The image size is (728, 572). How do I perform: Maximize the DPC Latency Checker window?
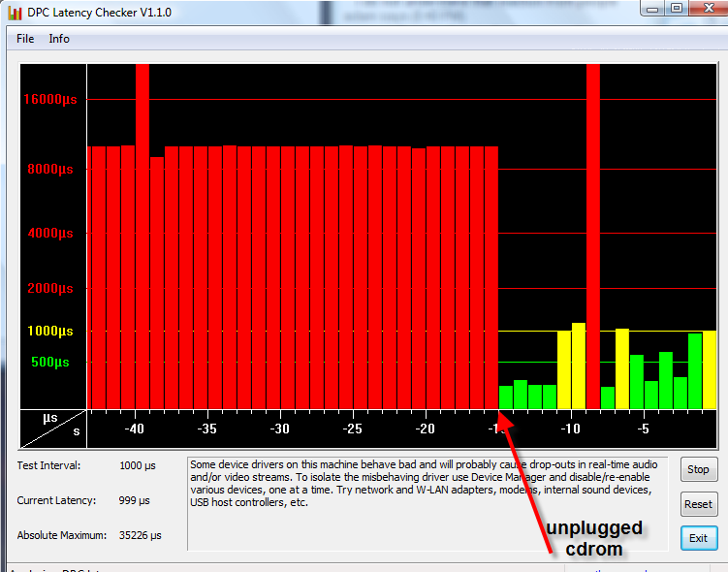click(677, 9)
